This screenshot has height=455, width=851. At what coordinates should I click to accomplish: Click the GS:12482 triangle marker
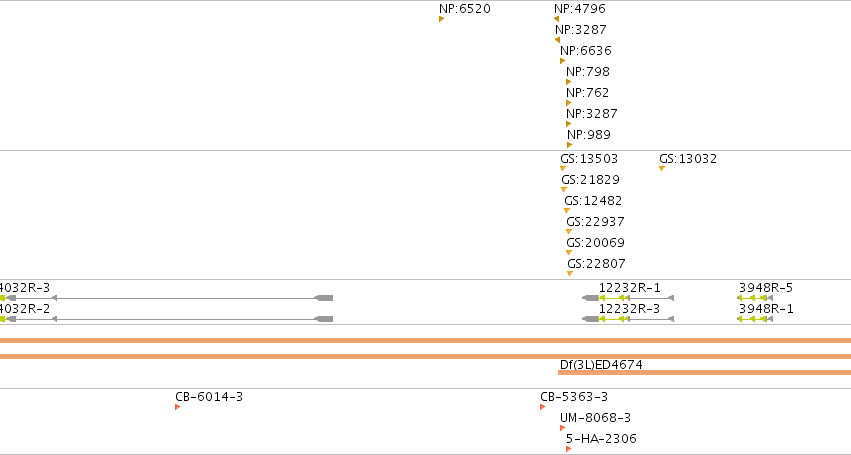567,211
